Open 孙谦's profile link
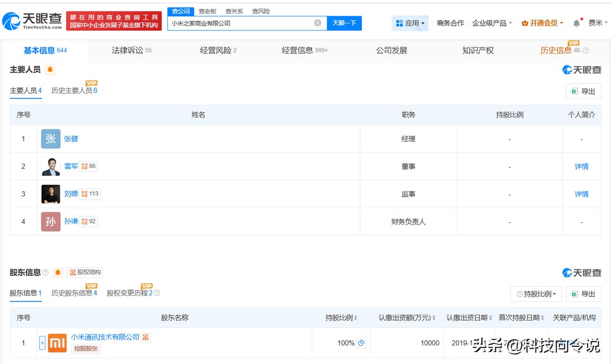The height and width of the screenshot is (364, 611). pos(71,221)
